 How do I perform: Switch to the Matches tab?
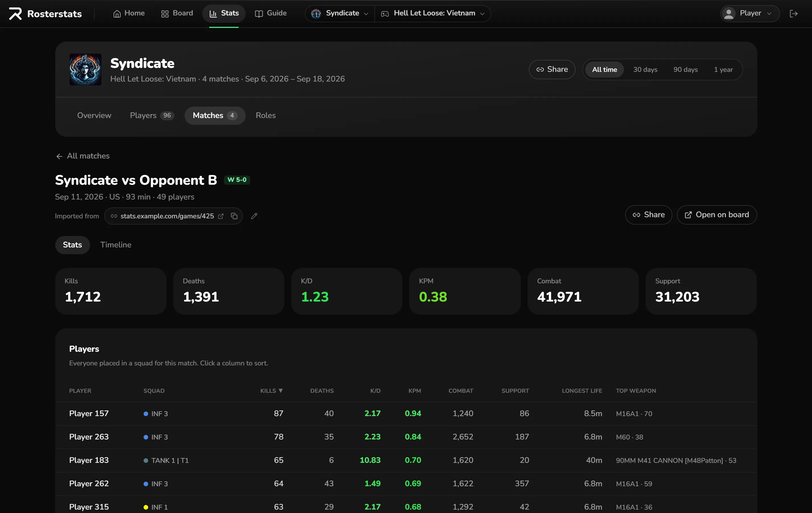click(215, 115)
